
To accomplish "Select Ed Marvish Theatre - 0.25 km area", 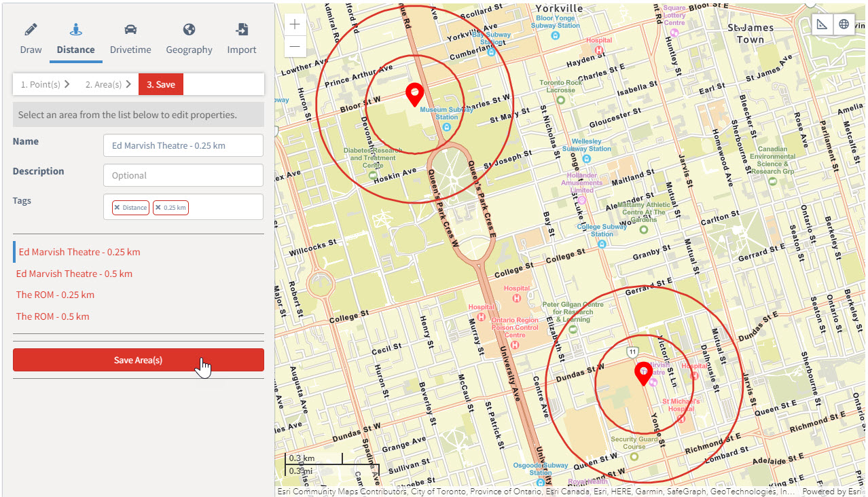I will click(79, 252).
